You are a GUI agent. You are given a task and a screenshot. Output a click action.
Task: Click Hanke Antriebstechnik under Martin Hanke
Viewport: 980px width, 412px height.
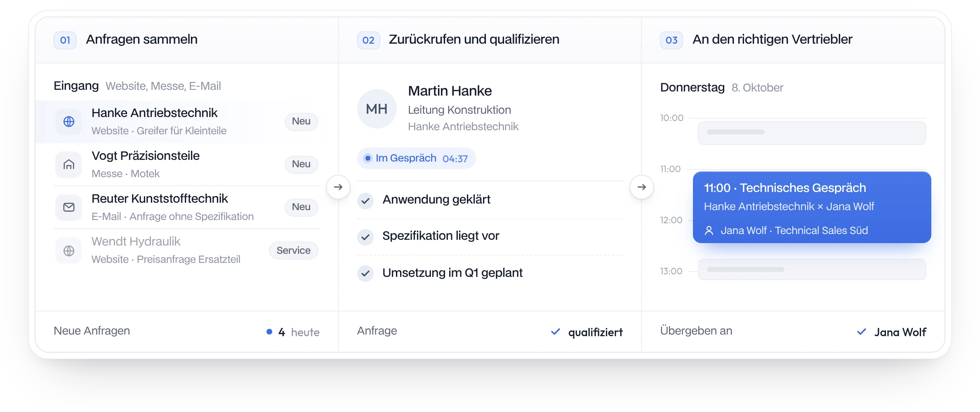(463, 126)
